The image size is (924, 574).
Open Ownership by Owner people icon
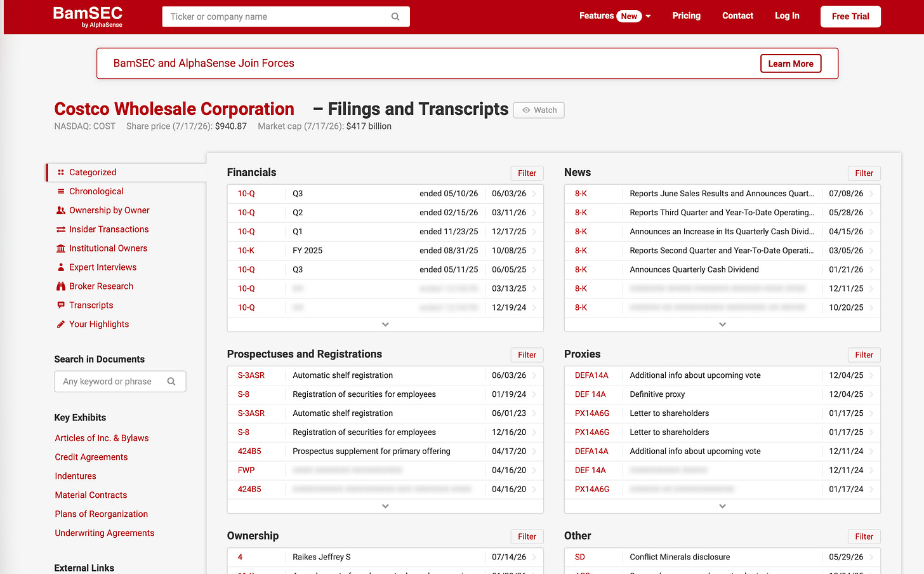tap(61, 210)
